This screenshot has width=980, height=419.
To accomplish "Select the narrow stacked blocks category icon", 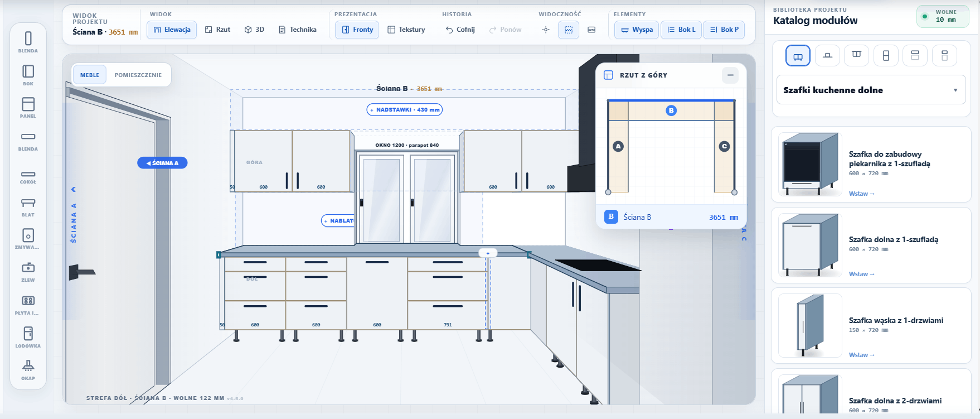I will (944, 56).
